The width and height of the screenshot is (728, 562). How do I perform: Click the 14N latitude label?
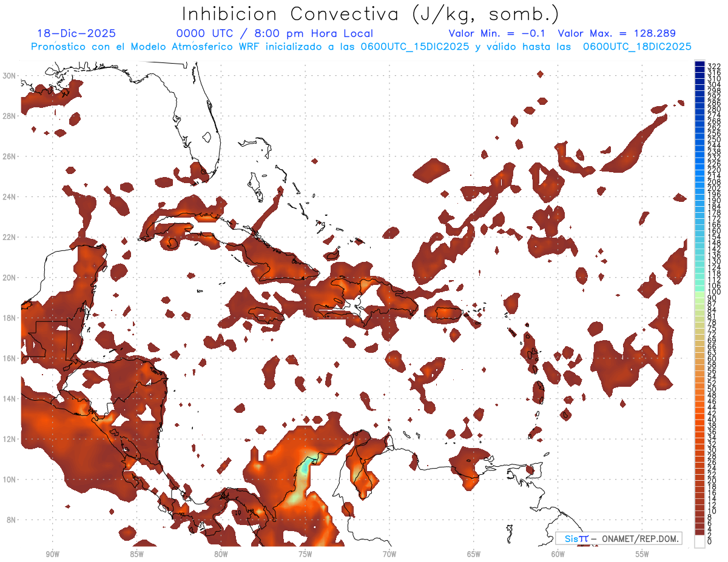coord(10,398)
